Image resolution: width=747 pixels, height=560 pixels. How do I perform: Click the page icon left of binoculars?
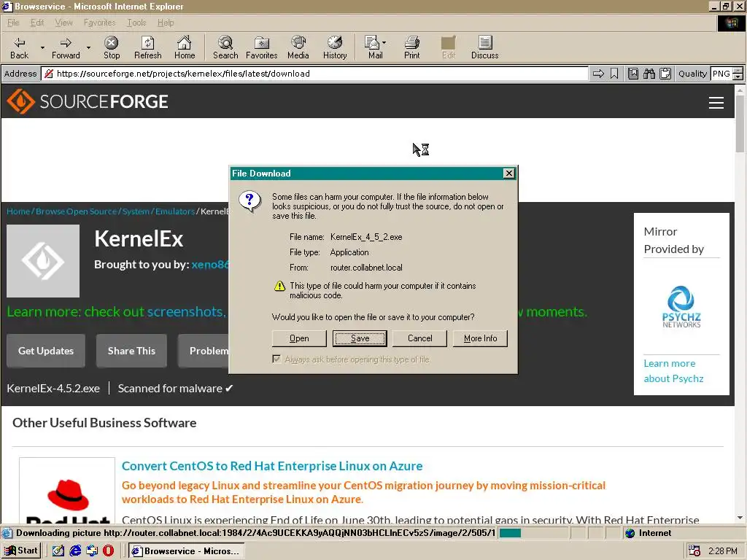(x=632, y=74)
